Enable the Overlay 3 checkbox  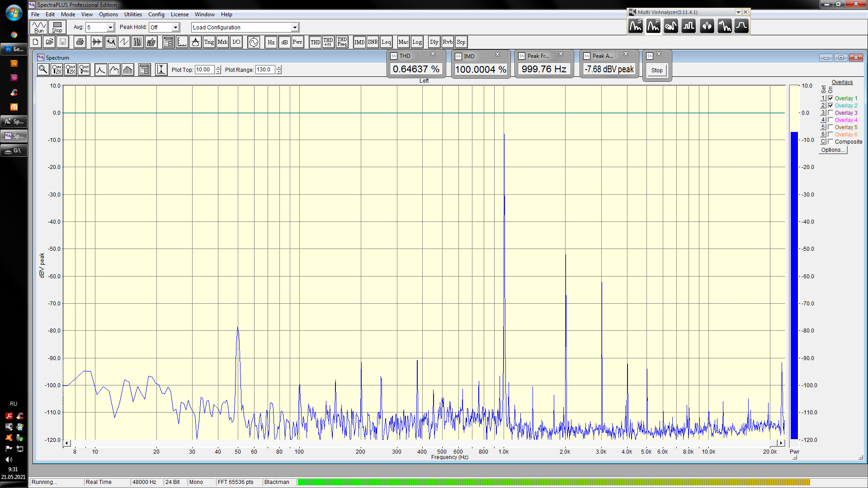tap(830, 113)
